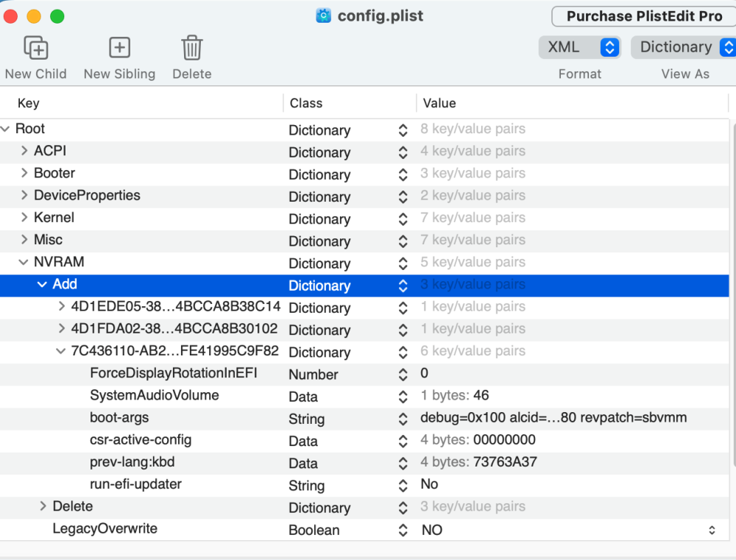The image size is (736, 560).
Task: Open class stepper for ForceDisplayRotationInEFI row
Action: (403, 375)
